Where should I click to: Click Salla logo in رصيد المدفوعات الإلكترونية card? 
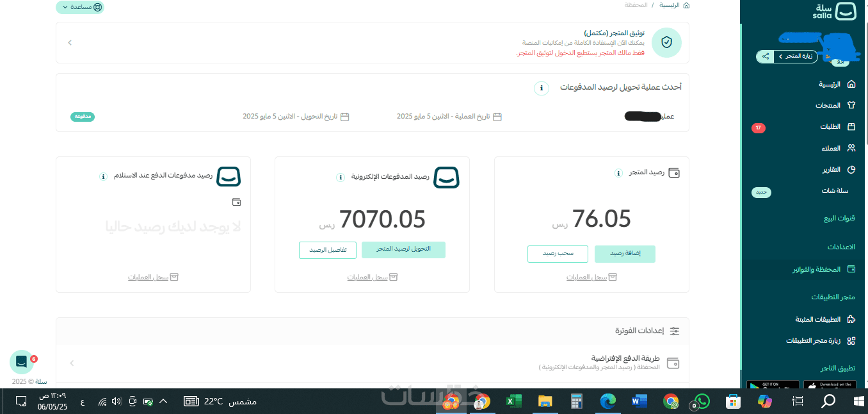[x=447, y=178]
